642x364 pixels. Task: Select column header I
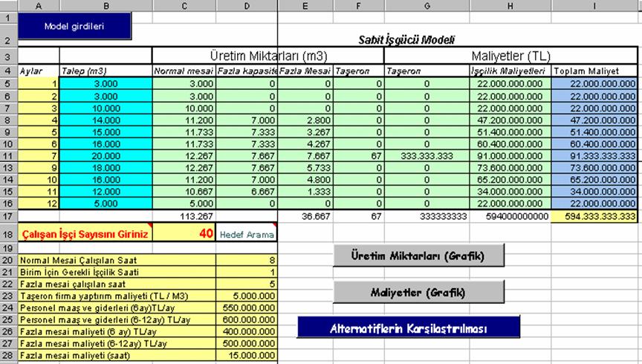(594, 5)
